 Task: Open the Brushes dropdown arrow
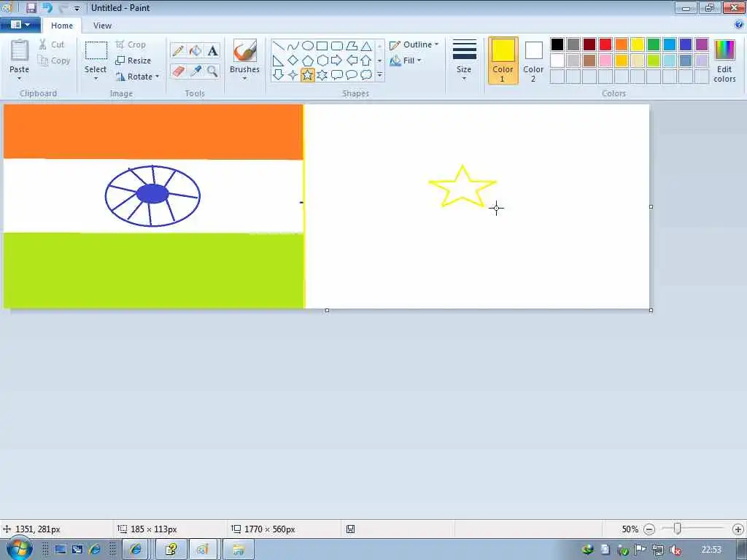(244, 79)
